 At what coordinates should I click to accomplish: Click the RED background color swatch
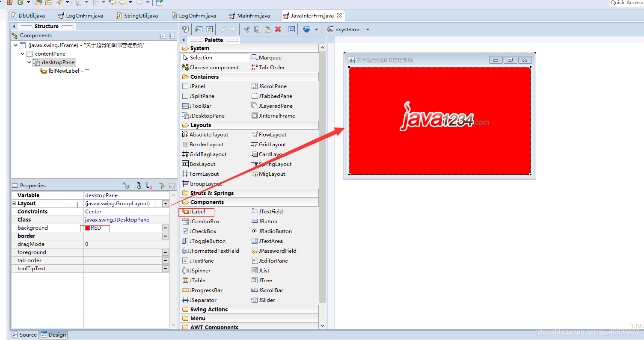pyautogui.click(x=89, y=228)
